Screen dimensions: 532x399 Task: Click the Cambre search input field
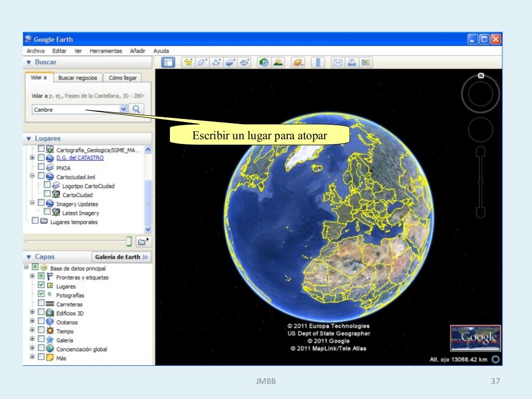(x=76, y=109)
